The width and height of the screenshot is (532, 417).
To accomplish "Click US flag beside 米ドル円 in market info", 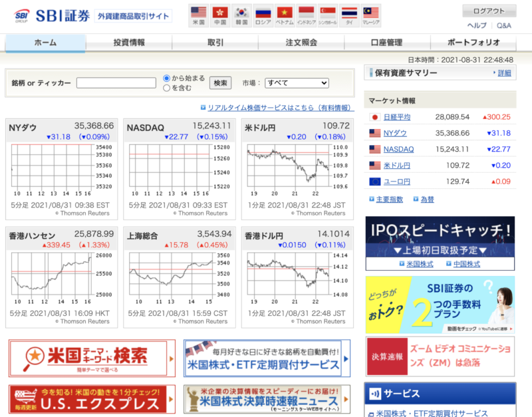I will click(374, 165).
